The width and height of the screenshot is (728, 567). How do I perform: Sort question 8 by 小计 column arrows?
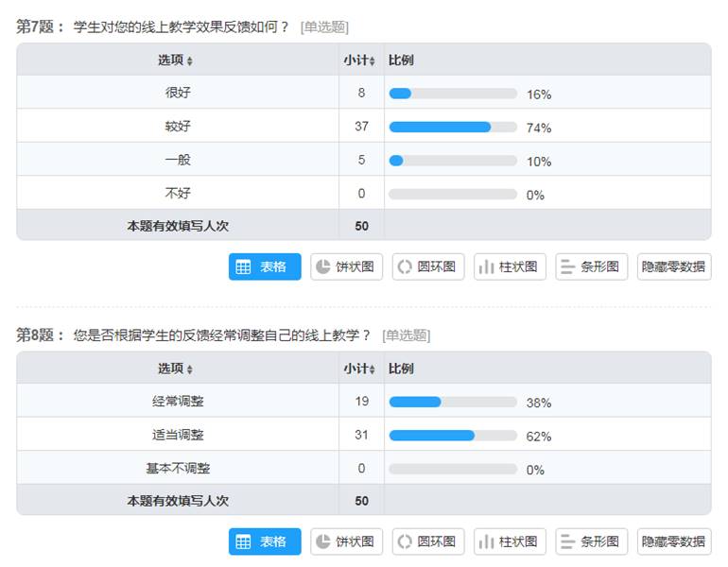click(372, 369)
